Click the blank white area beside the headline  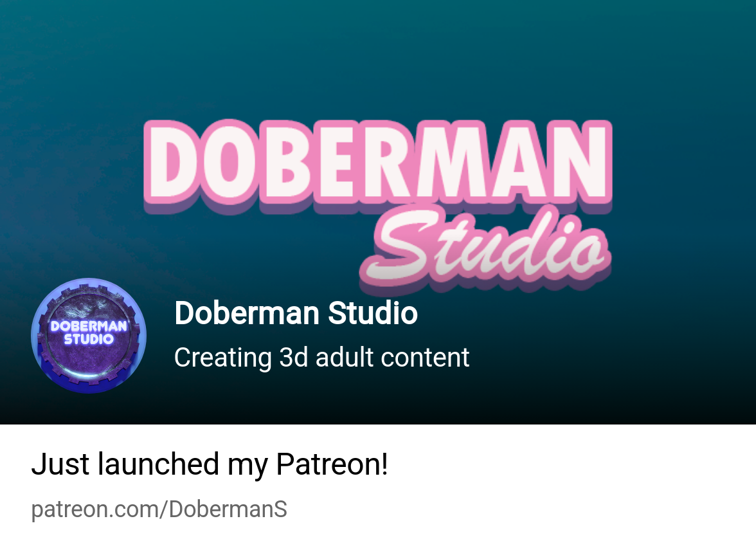pyautogui.click(x=569, y=464)
